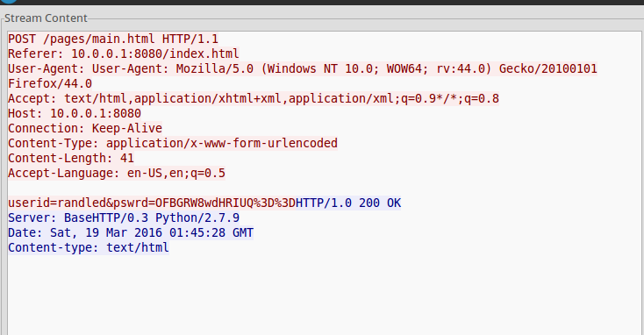Click the Date: Sat, 19 Mar 2016 line
644x335 pixels.
click(131, 232)
